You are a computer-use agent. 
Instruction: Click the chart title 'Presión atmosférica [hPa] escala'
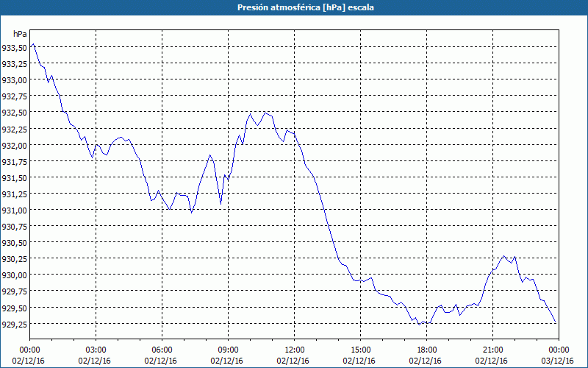(306, 7)
